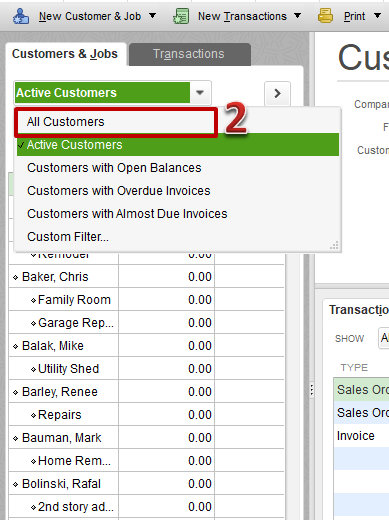The width and height of the screenshot is (389, 520).
Task: Click diamond icon beside Bolinski, Rafal
Action: pyautogui.click(x=15, y=484)
